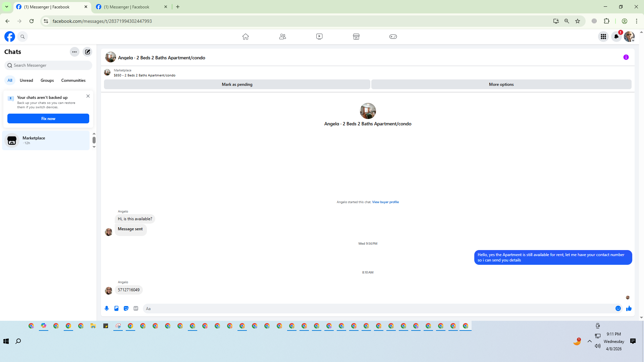Click Mark as pending button
The width and height of the screenshot is (644, 362).
tap(237, 84)
